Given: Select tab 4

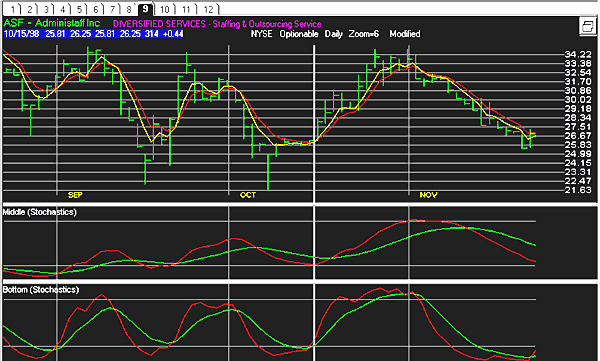Looking at the screenshot, I should [62, 9].
